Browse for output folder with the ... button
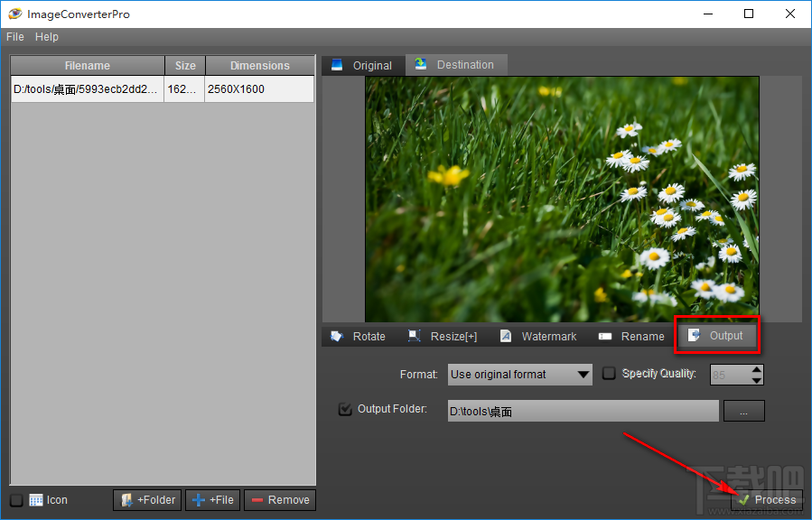 (x=743, y=411)
